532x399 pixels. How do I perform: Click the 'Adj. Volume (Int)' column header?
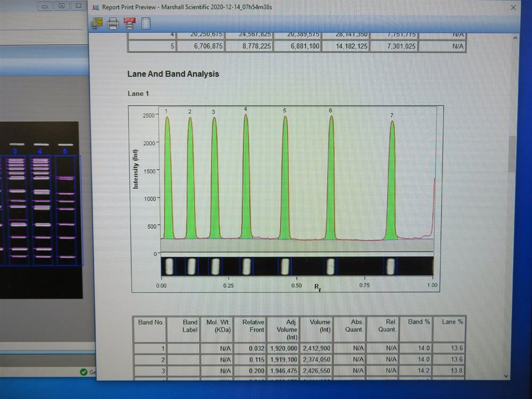point(283,329)
